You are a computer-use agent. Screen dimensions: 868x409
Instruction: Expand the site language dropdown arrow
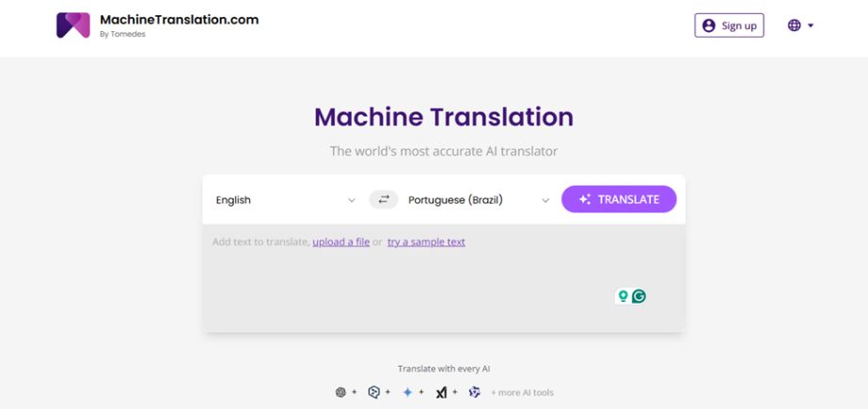pos(811,25)
